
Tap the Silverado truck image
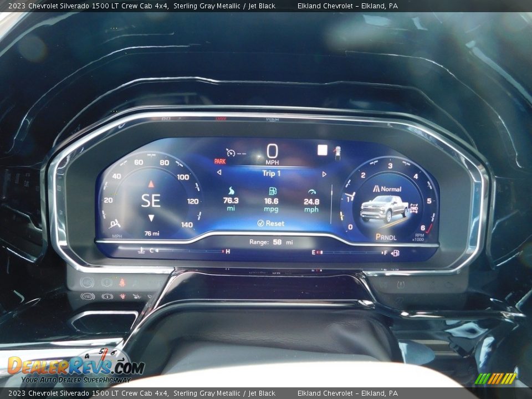[383, 209]
